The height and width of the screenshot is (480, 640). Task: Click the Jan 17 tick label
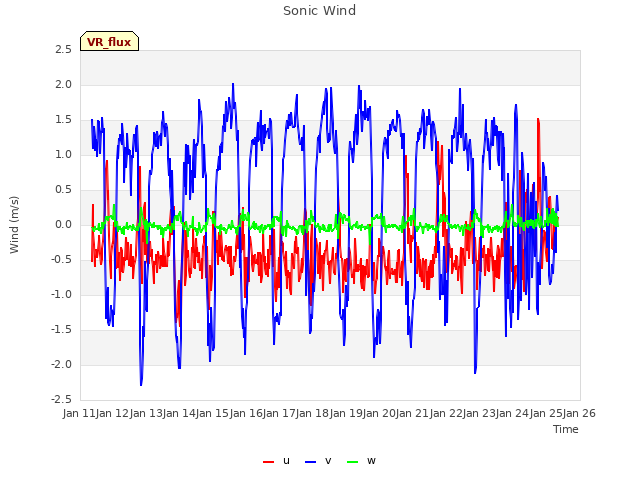pyautogui.click(x=279, y=413)
